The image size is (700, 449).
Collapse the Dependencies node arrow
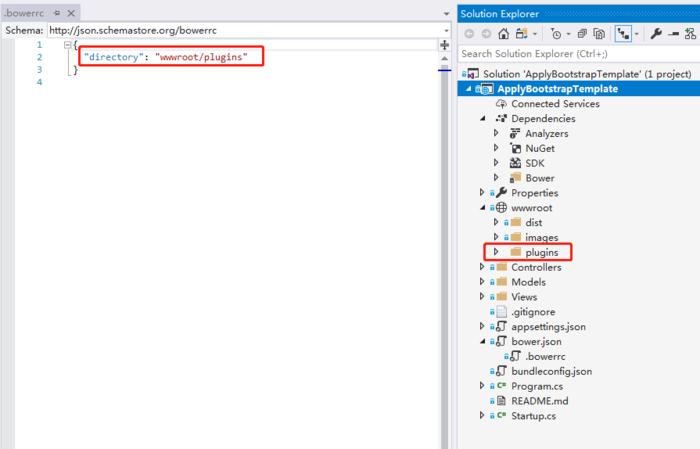coord(483,119)
